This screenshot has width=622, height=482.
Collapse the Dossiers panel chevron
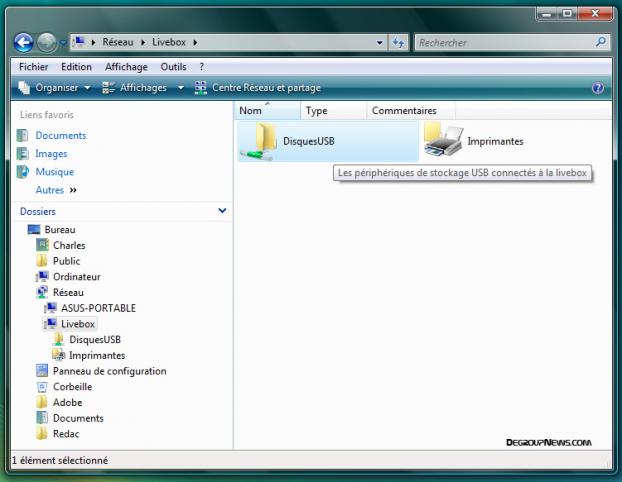point(222,211)
